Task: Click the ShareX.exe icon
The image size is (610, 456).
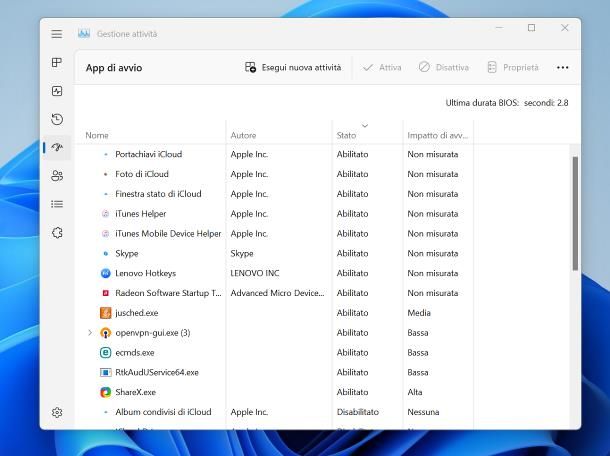Action: click(x=105, y=392)
